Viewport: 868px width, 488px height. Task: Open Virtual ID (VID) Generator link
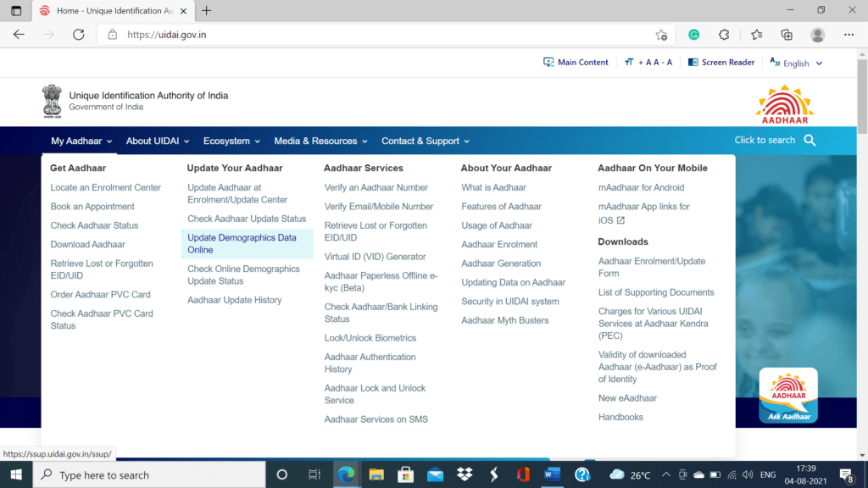pyautogui.click(x=375, y=257)
